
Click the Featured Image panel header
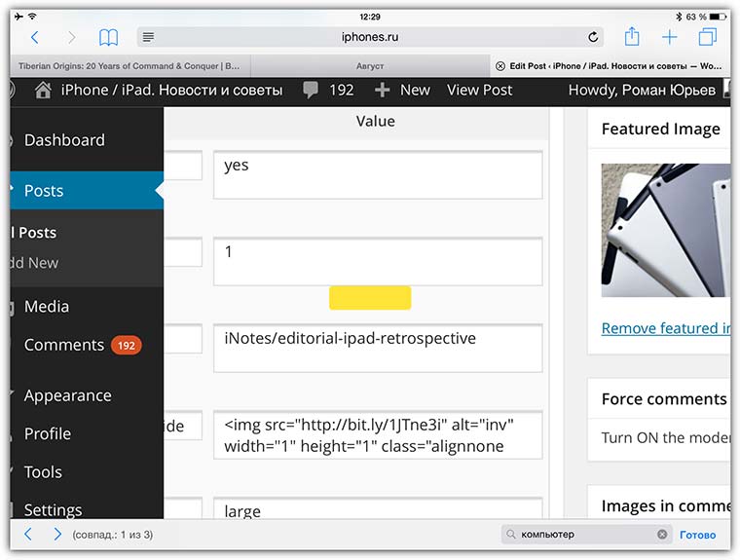[661, 129]
